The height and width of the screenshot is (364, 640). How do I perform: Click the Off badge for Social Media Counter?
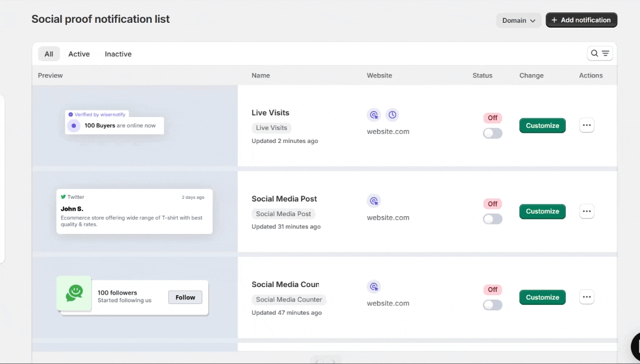(492, 289)
